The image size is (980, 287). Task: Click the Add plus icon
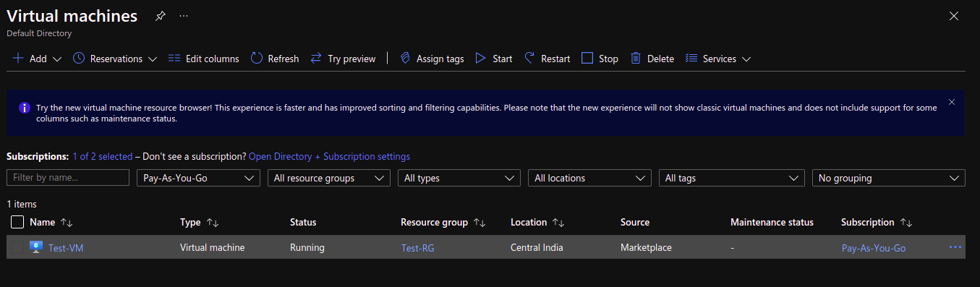[x=18, y=59]
